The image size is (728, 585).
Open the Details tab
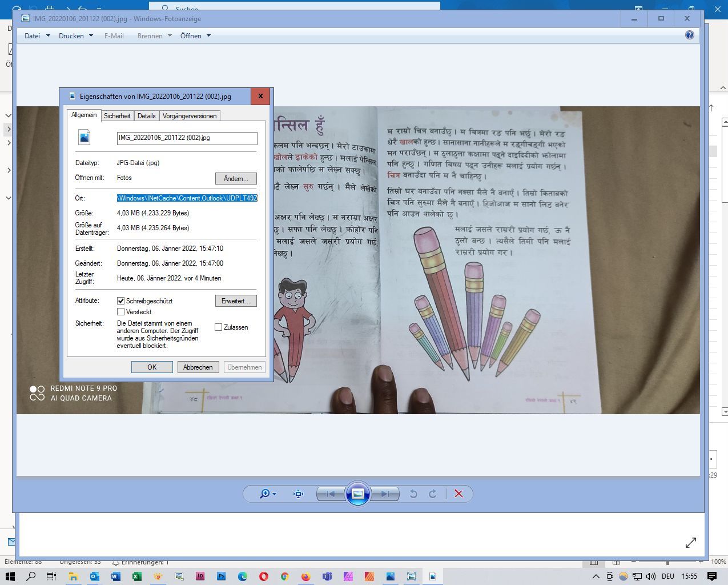pyautogui.click(x=147, y=116)
